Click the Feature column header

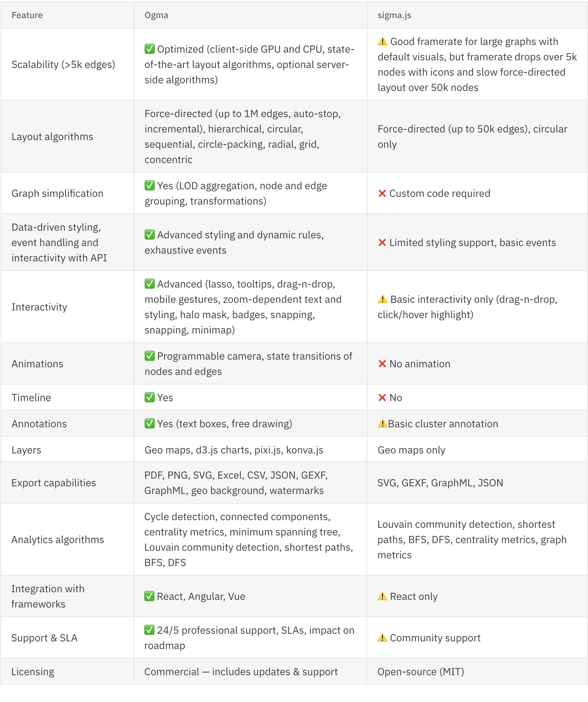pos(27,15)
